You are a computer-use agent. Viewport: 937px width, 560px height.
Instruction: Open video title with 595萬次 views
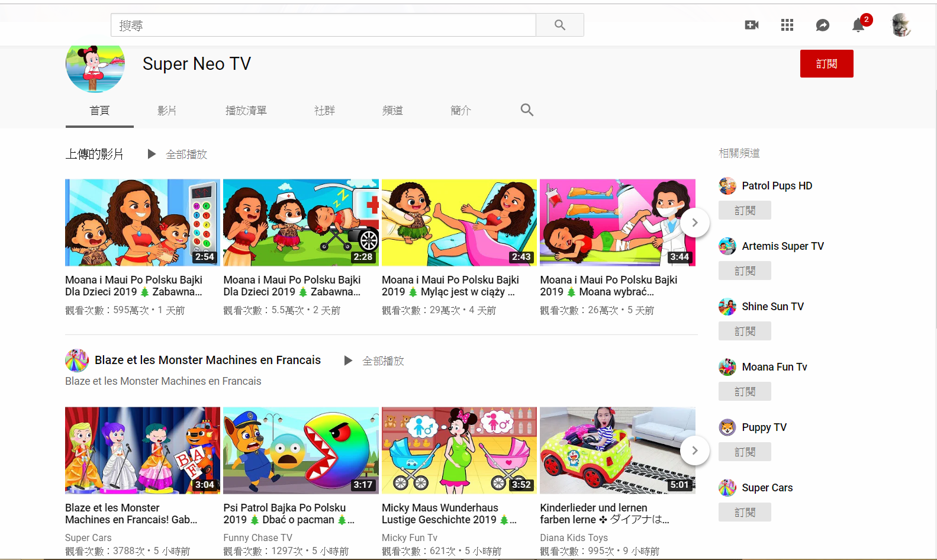[x=134, y=286]
